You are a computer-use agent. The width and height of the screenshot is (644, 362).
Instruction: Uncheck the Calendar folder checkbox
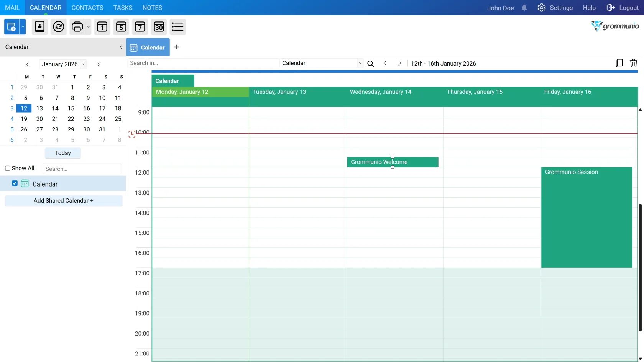pyautogui.click(x=15, y=183)
